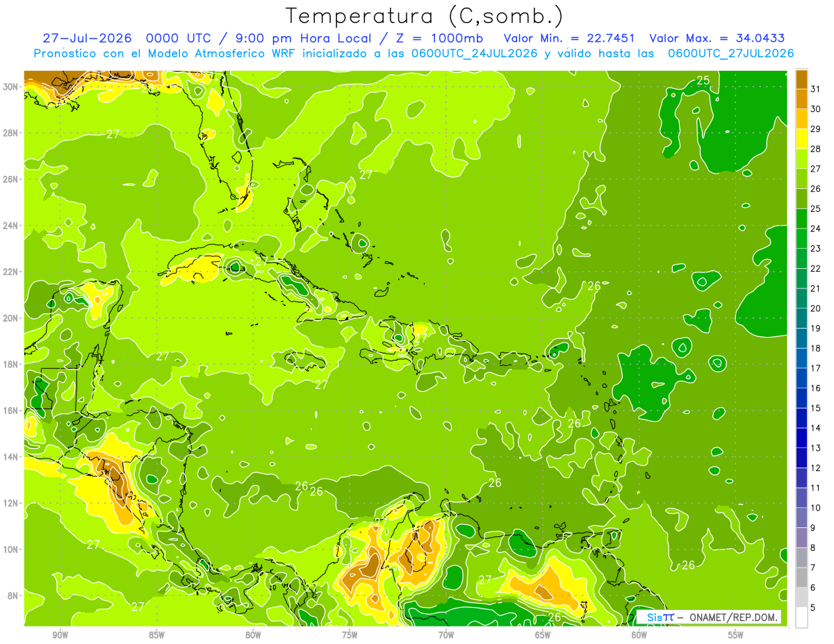Click the color scale label 23
The image size is (834, 644).
point(815,249)
